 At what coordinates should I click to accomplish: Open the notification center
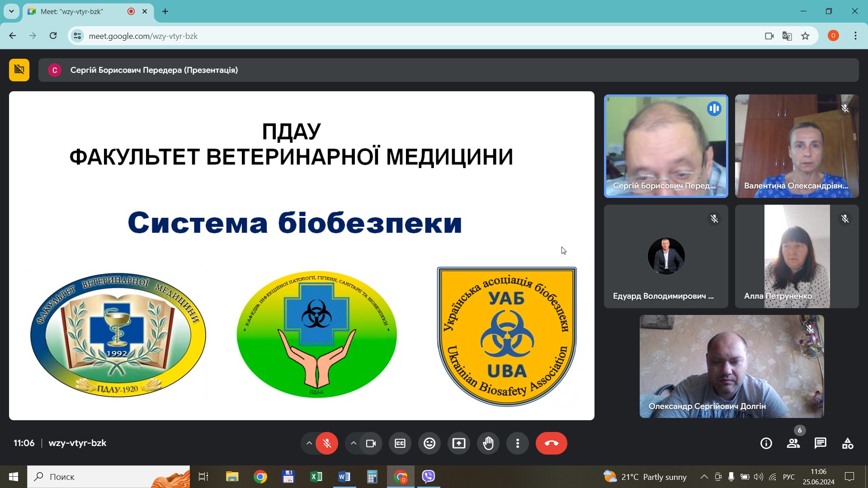pyautogui.click(x=849, y=477)
